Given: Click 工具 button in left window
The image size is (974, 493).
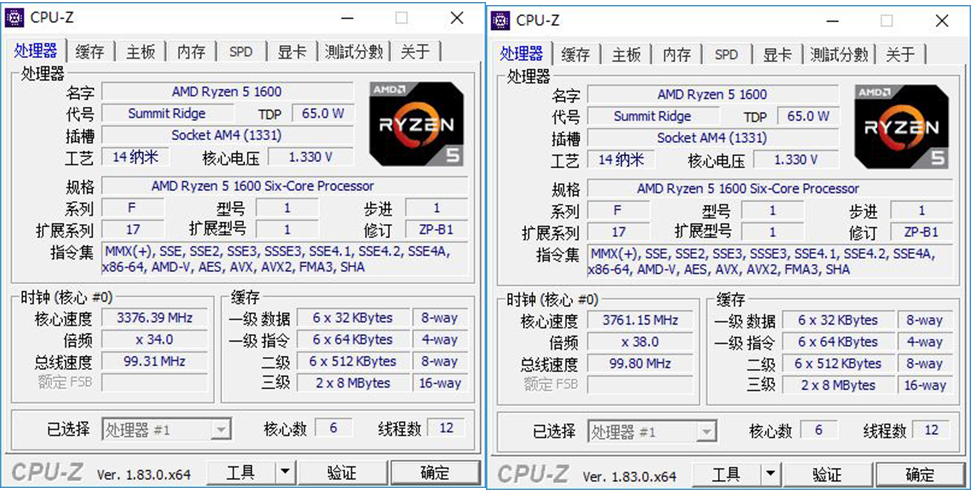Looking at the screenshot, I should (x=241, y=473).
